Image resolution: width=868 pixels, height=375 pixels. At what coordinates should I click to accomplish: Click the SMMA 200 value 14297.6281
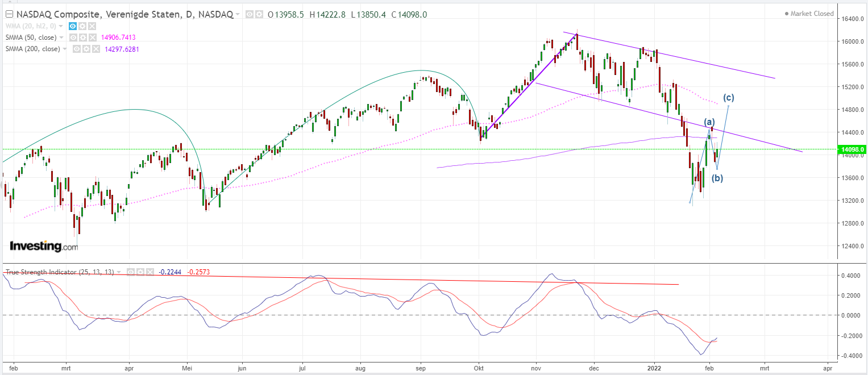tap(122, 49)
